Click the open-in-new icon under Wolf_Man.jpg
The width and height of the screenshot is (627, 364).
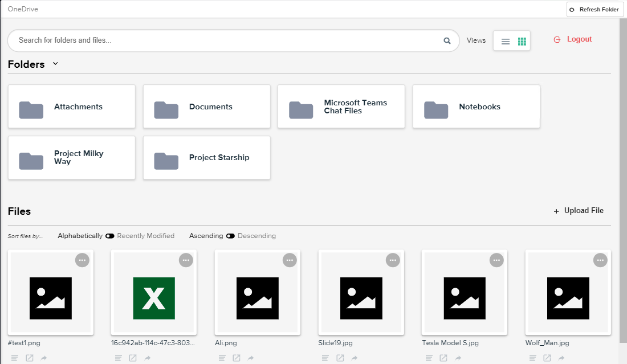pyautogui.click(x=547, y=358)
